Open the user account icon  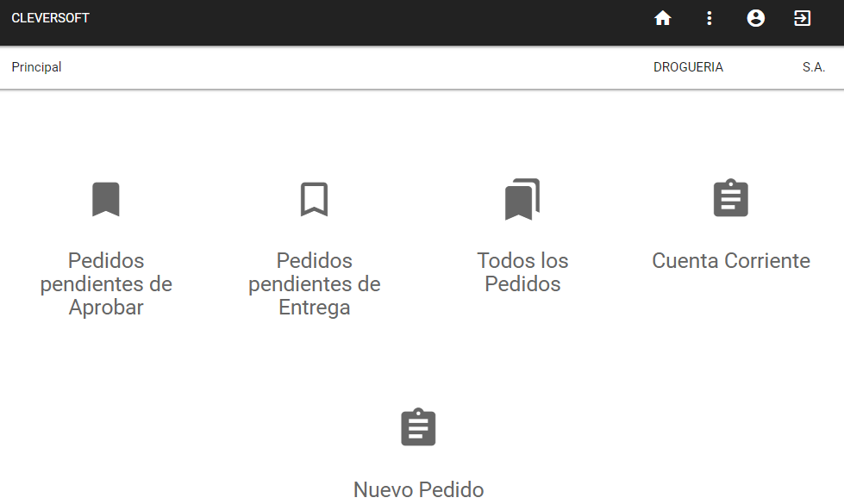coord(755,17)
